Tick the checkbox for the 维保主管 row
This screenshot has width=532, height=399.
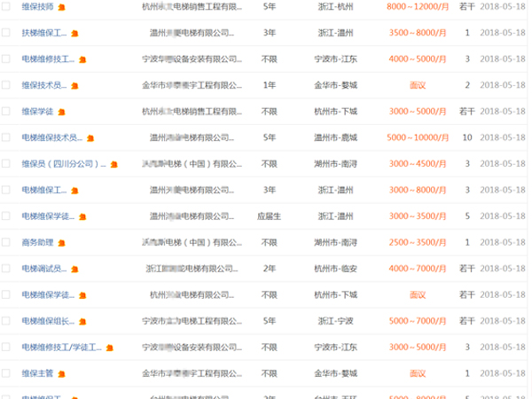[7, 373]
